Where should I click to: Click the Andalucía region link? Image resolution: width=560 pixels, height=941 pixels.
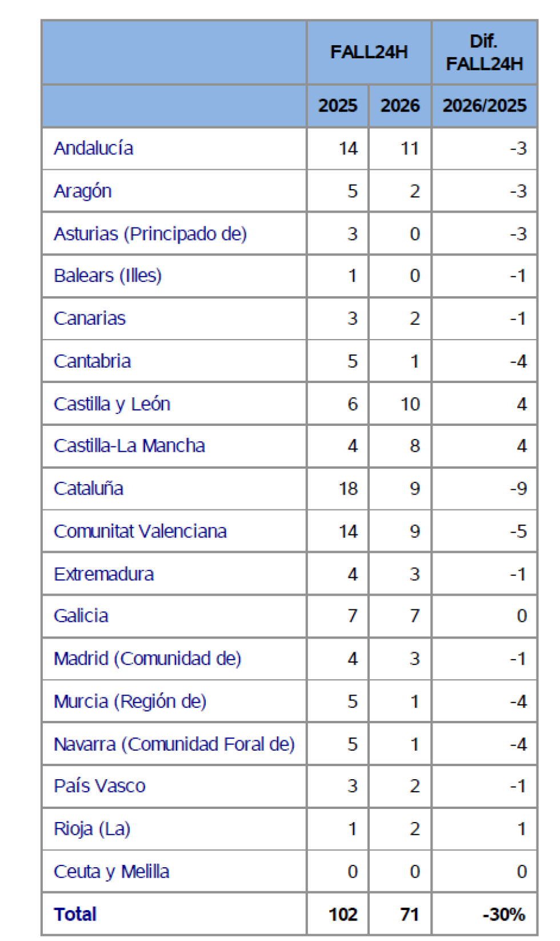[x=94, y=148]
